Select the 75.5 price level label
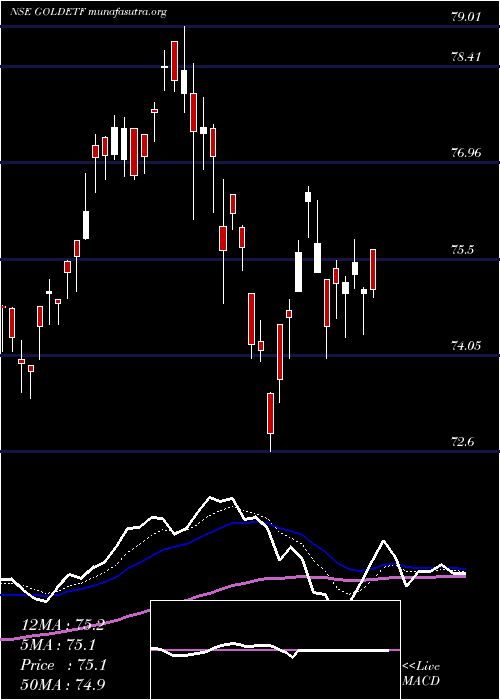 (x=462, y=250)
